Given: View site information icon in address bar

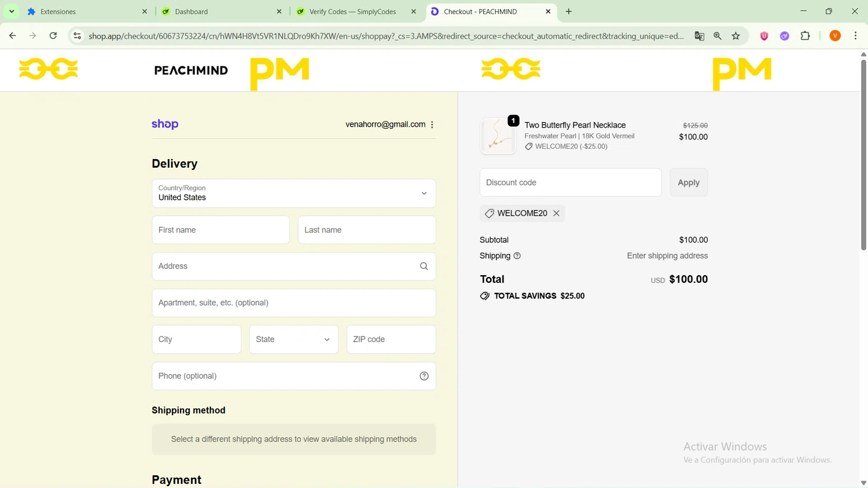Looking at the screenshot, I should [77, 36].
